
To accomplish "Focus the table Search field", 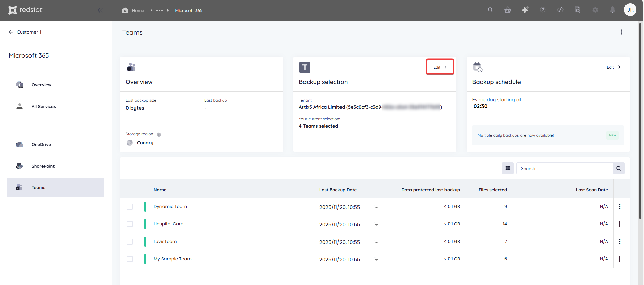I will [x=565, y=168].
